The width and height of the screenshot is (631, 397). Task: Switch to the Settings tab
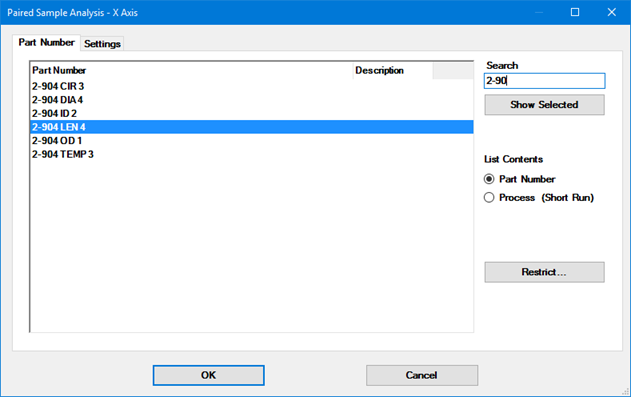tap(102, 43)
